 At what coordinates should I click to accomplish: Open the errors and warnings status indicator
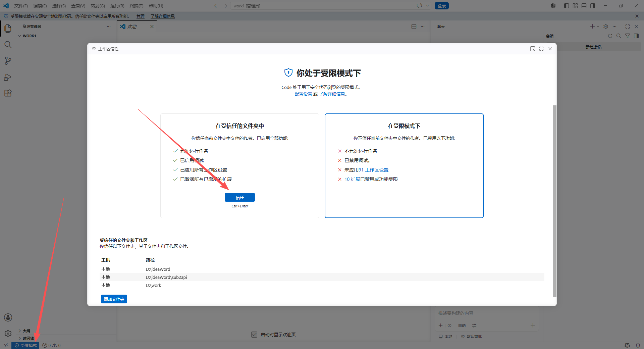click(x=51, y=345)
